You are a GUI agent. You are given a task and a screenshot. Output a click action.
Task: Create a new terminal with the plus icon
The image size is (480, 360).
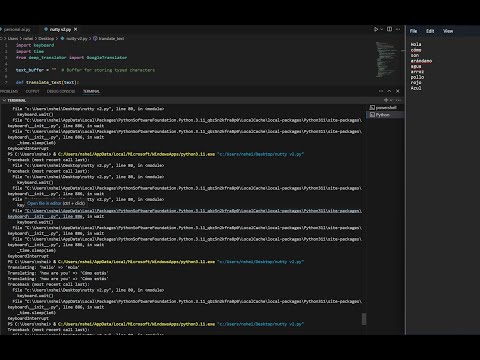click(x=386, y=100)
